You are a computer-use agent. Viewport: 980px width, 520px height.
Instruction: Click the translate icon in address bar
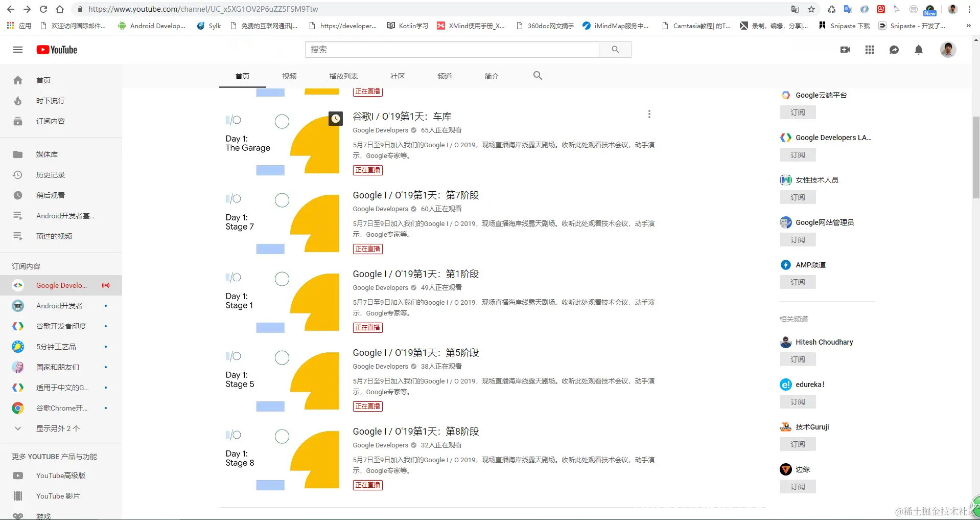pos(794,9)
